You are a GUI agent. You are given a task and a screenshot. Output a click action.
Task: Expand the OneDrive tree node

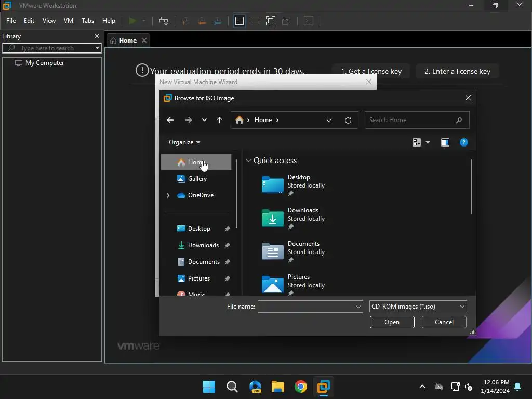[168, 195]
